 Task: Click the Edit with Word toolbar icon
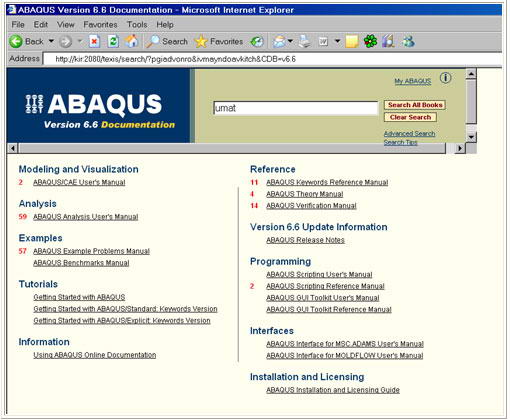(x=323, y=42)
